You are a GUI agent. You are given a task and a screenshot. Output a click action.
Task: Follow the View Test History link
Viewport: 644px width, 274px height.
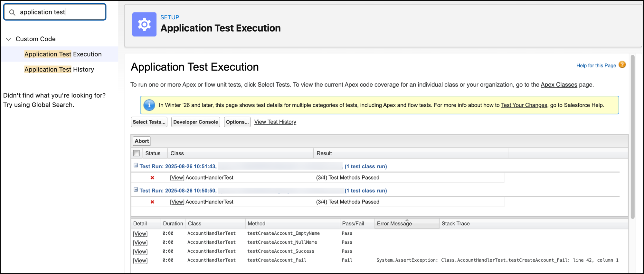click(x=275, y=122)
